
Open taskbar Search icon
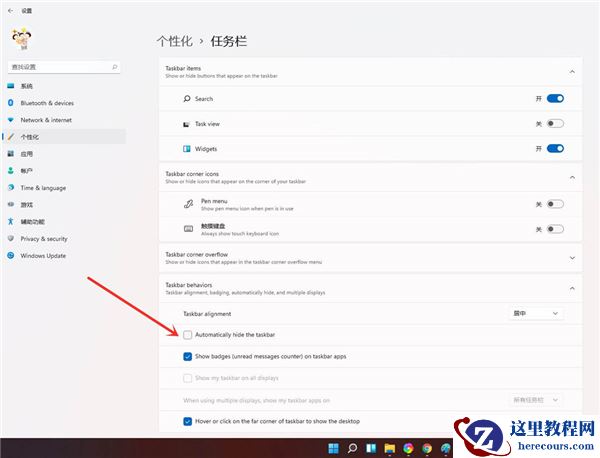(352, 448)
